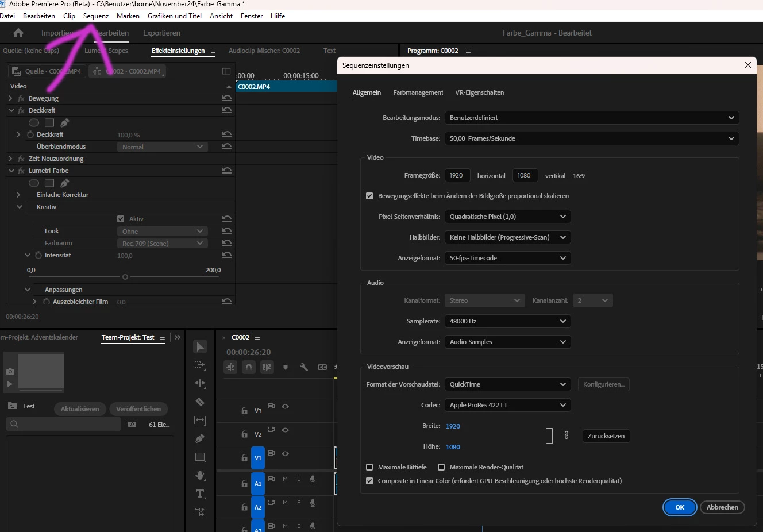763x532 pixels.
Task: Click Intensität slider handle
Action: (x=125, y=277)
